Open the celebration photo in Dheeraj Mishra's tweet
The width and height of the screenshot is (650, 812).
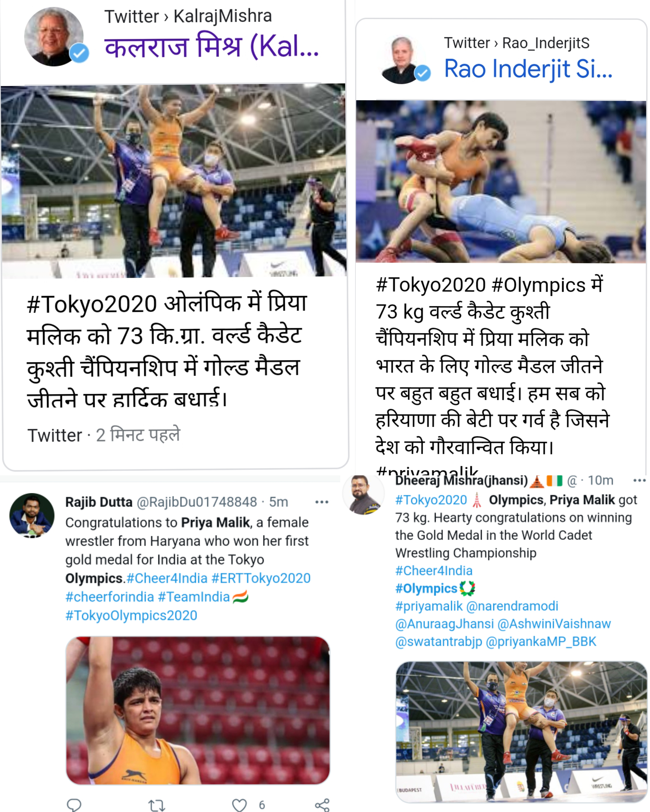(521, 732)
